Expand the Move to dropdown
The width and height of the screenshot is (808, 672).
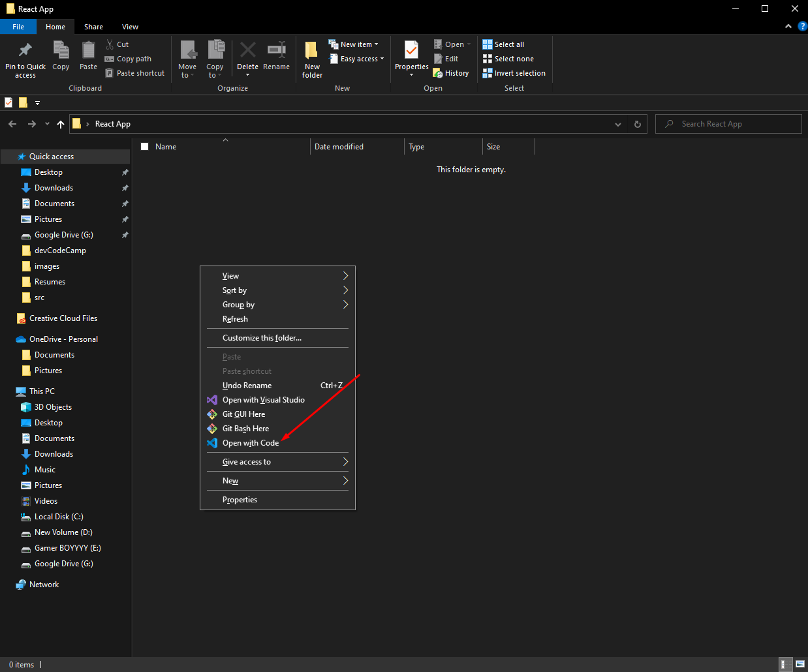pyautogui.click(x=188, y=62)
